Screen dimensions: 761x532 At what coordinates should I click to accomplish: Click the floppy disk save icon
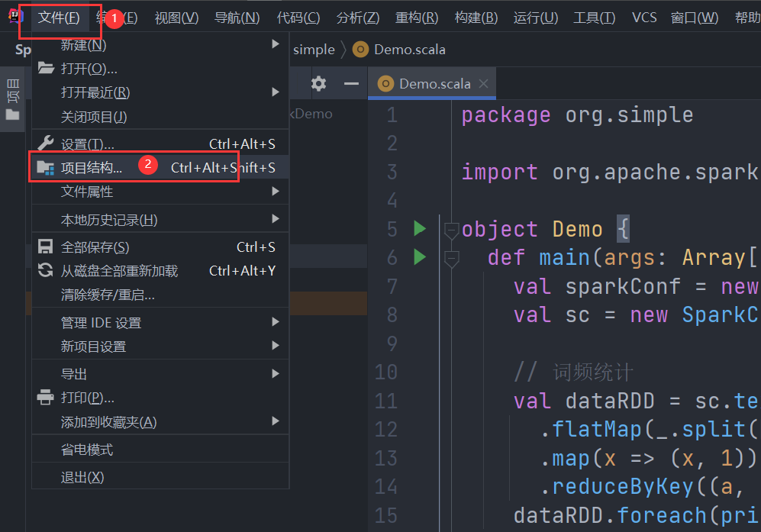pos(46,247)
